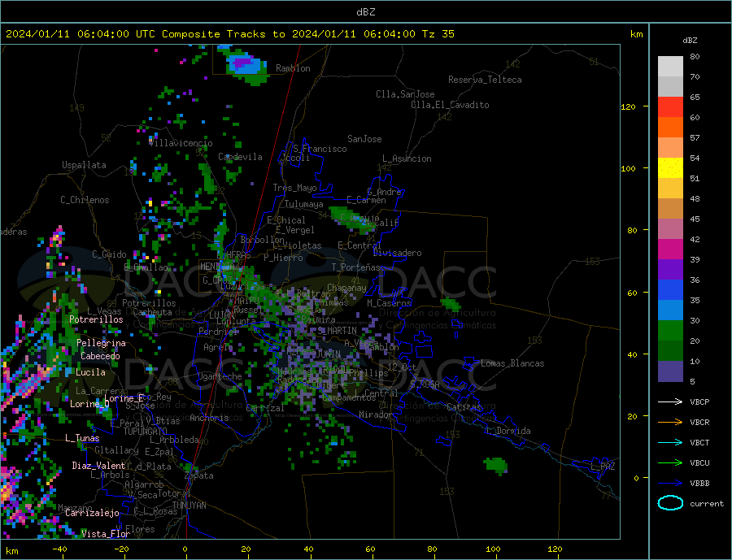
Task: Select the 51 dBZ yellow swatch
Action: pos(670,168)
